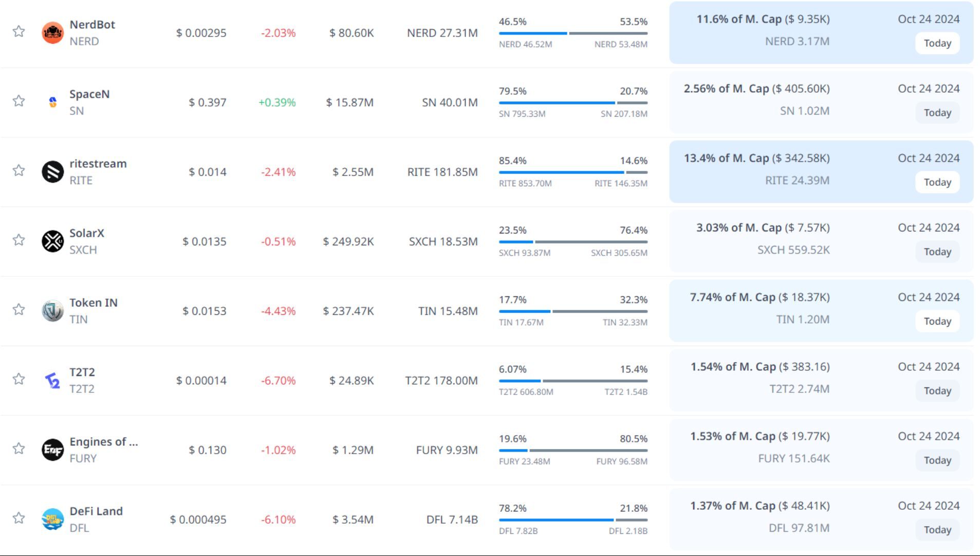Click the DeFi Land logo icon
Screen dimensions: 980x556
[52, 519]
